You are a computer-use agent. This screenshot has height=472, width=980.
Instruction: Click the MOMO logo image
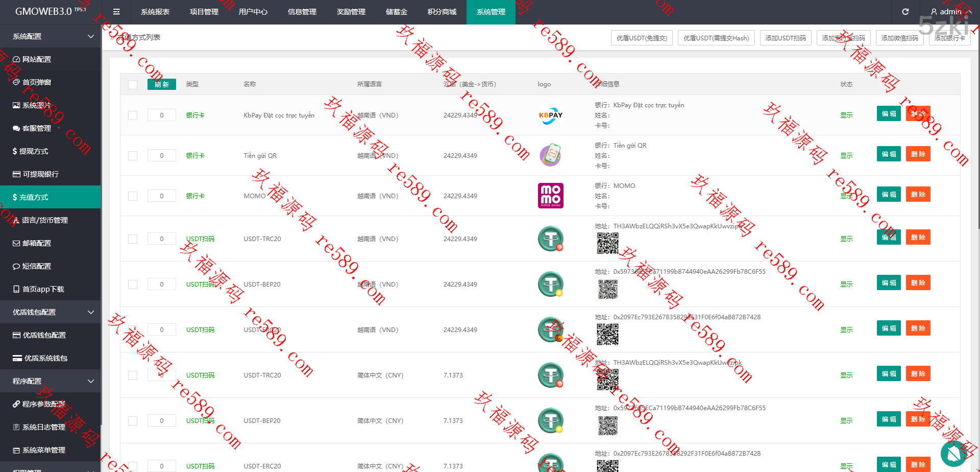[550, 196]
